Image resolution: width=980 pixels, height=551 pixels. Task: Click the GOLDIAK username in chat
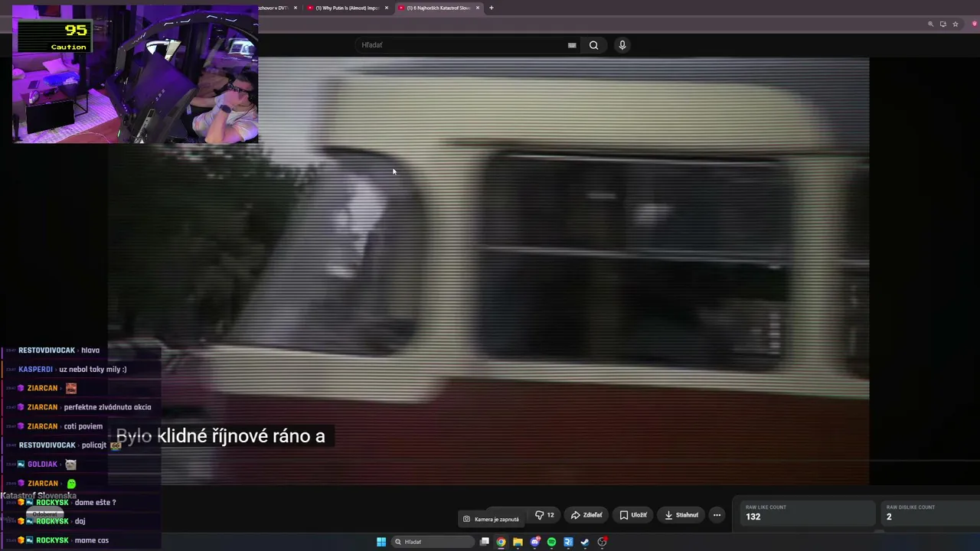click(x=42, y=465)
